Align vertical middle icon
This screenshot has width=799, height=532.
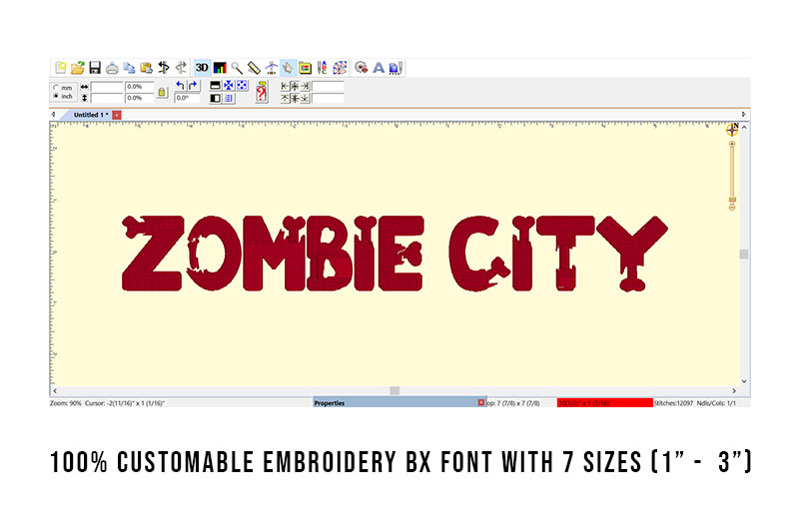tap(295, 98)
